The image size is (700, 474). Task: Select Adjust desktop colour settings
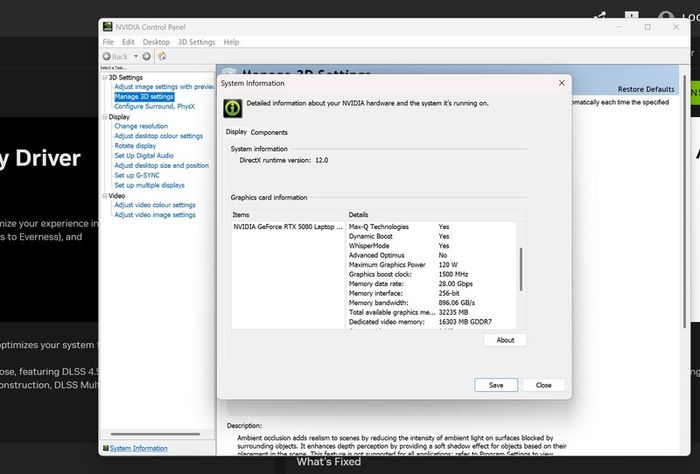click(x=158, y=136)
